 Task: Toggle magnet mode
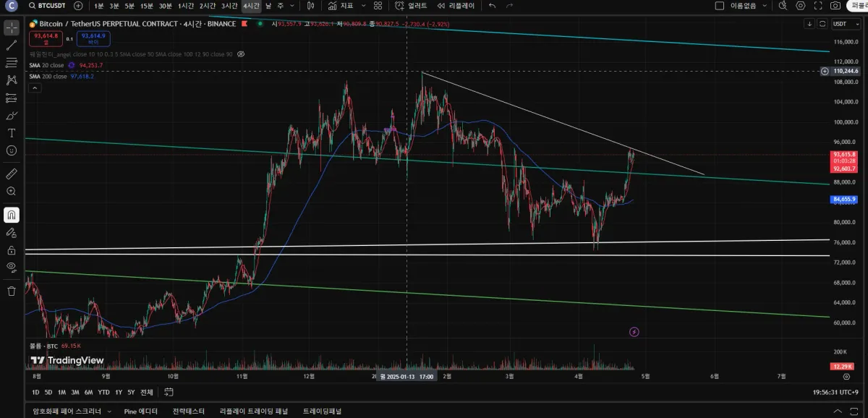(12, 215)
